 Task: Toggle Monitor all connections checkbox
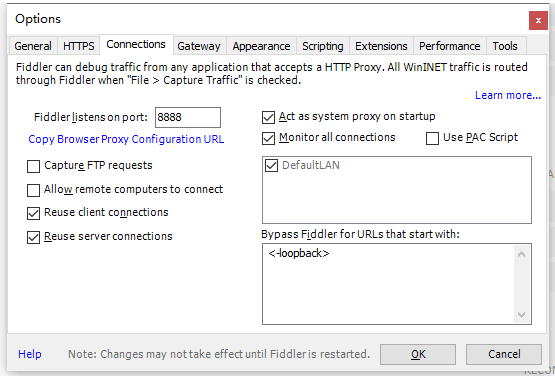click(x=268, y=138)
